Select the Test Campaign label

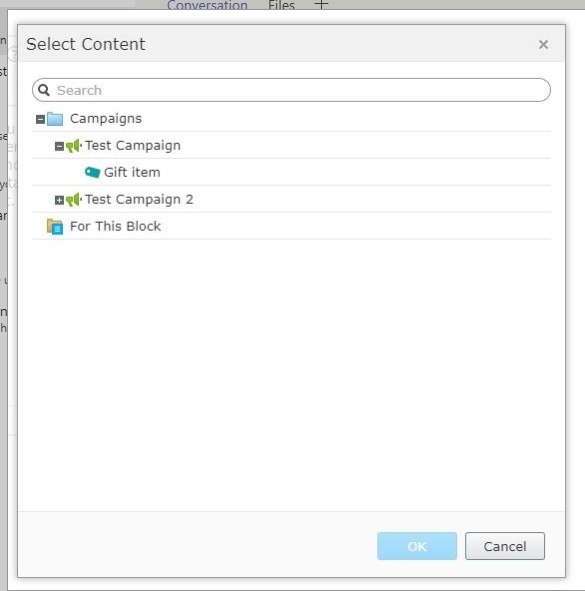pyautogui.click(x=133, y=146)
